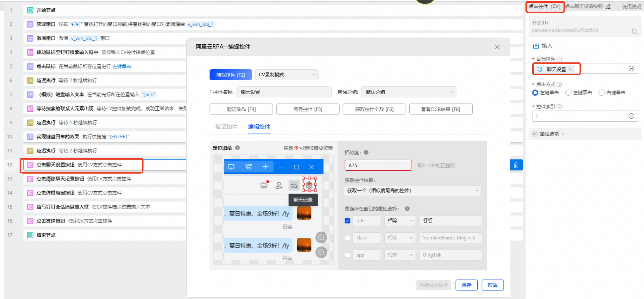Zoom out on the locator image
644x299 pixels.
tap(321, 253)
